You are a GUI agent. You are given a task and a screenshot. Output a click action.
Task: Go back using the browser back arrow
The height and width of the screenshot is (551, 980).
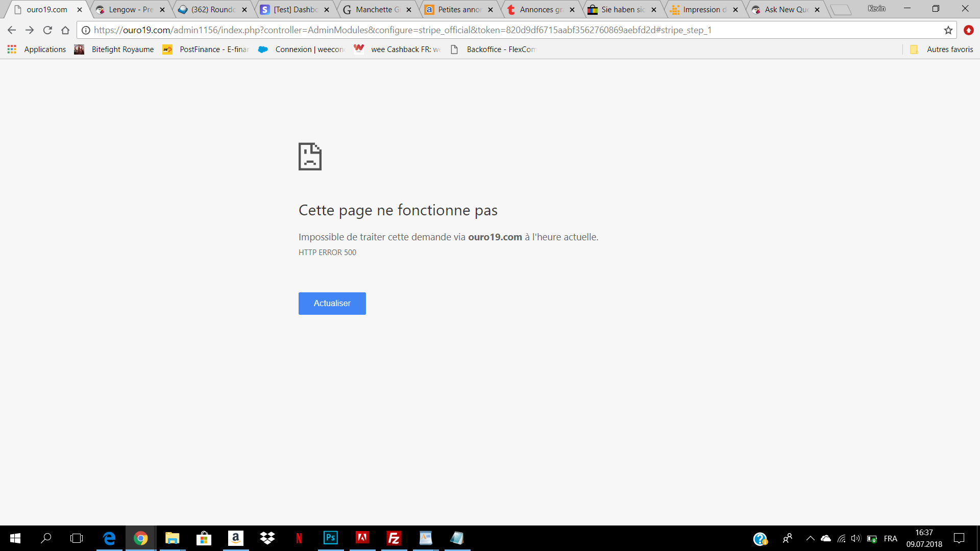(x=12, y=30)
